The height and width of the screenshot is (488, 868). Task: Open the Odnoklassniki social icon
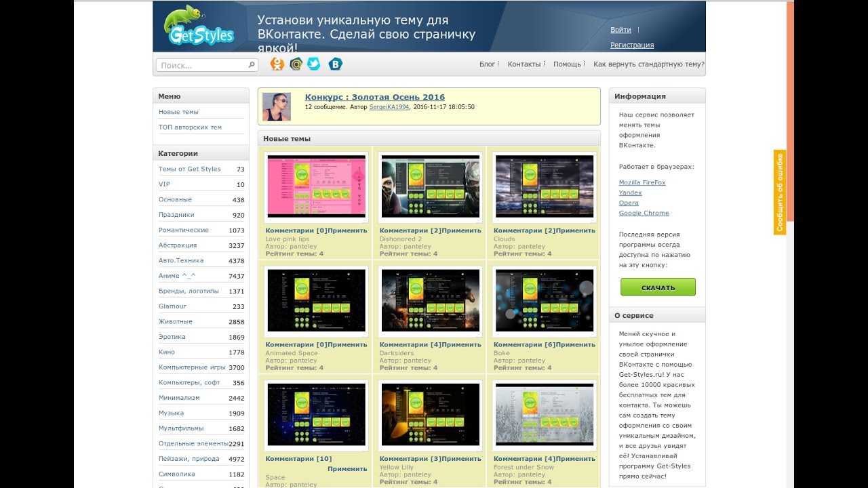click(277, 64)
